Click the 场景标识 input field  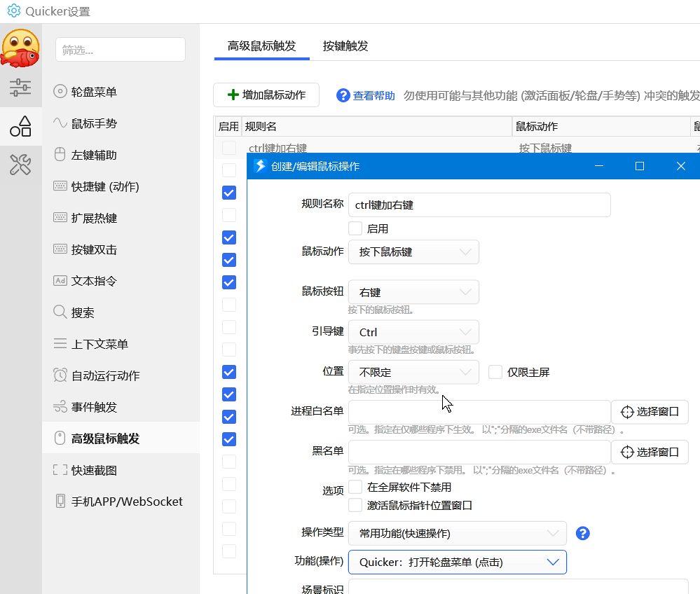coord(518,587)
